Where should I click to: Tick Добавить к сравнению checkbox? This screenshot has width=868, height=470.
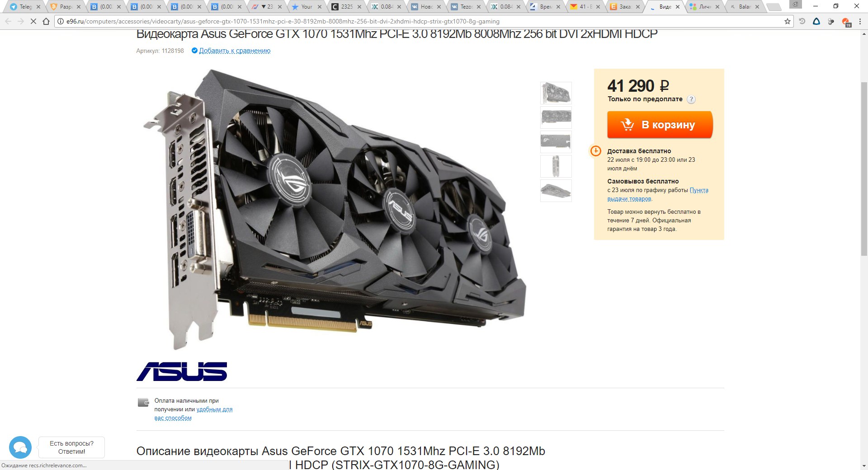[194, 51]
